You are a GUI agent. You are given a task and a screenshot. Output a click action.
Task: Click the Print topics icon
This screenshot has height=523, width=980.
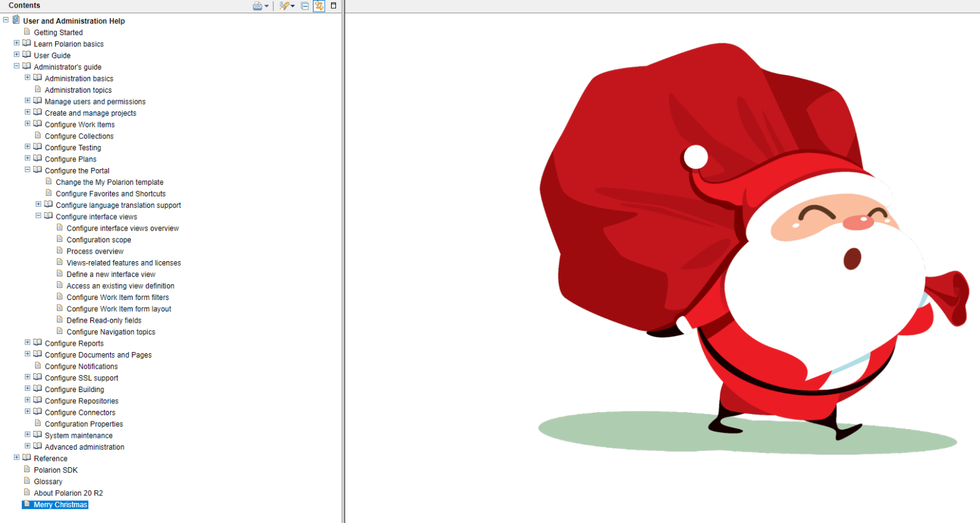(257, 6)
